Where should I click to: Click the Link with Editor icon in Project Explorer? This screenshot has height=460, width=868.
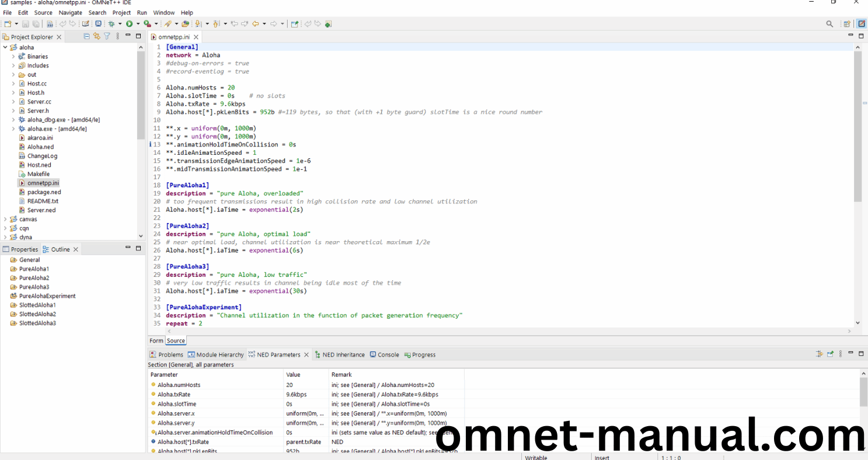tap(96, 36)
